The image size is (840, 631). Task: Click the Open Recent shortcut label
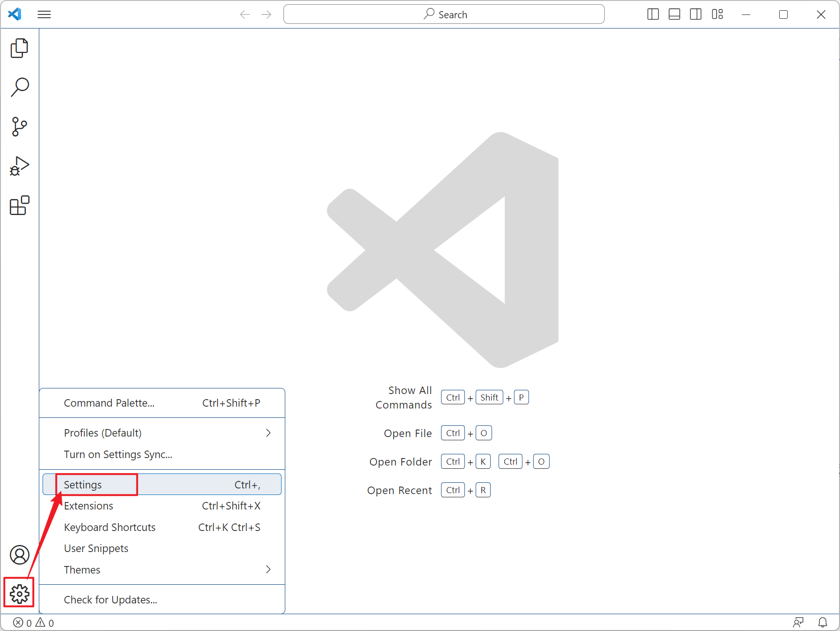click(399, 490)
